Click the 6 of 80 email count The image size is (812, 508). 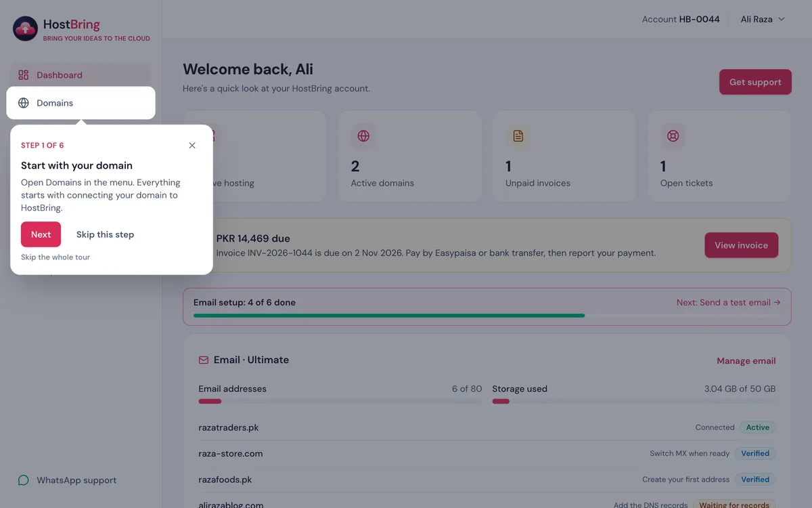pyautogui.click(x=467, y=389)
